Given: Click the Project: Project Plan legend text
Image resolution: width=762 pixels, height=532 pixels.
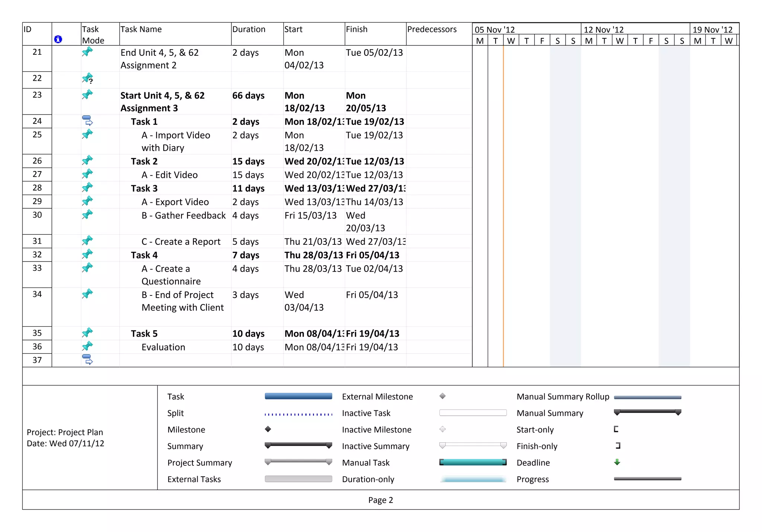Looking at the screenshot, I should pyautogui.click(x=65, y=432).
